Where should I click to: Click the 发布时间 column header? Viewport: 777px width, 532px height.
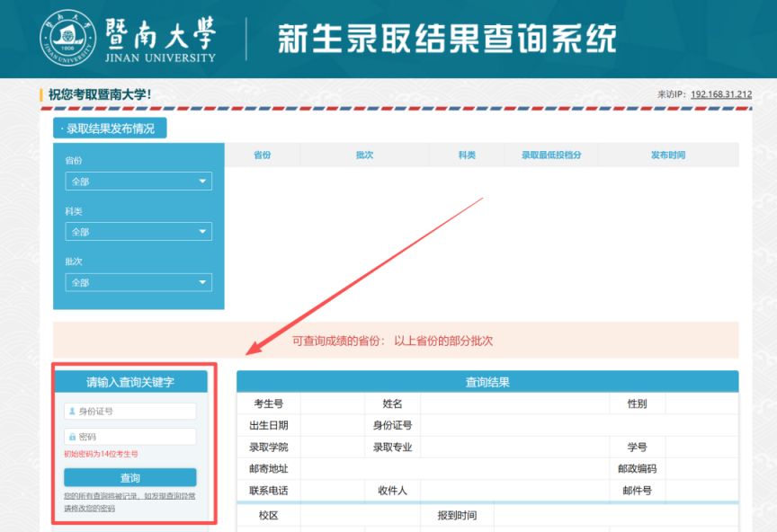click(668, 155)
